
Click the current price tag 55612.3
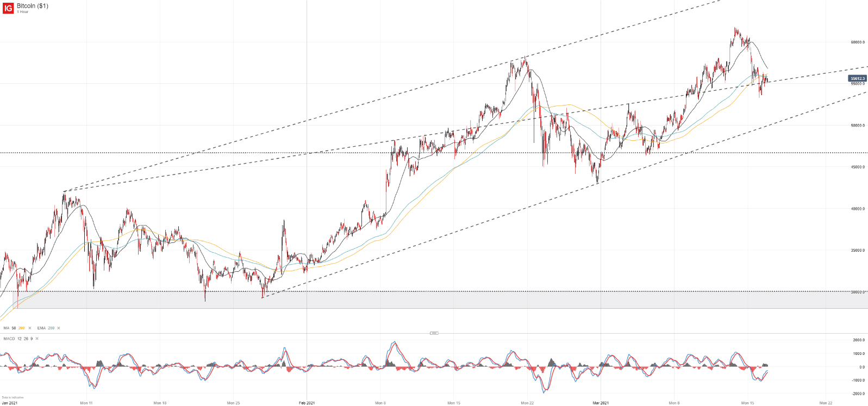point(858,79)
